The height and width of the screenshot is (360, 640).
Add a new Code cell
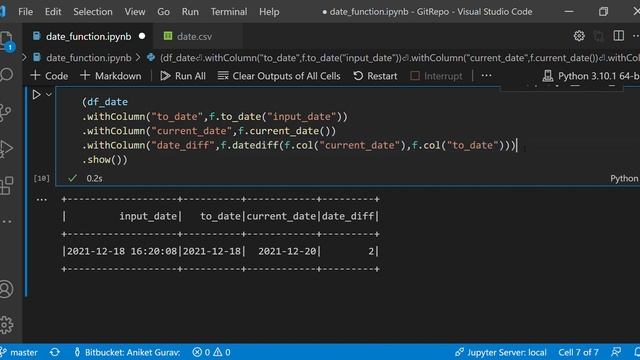(49, 76)
